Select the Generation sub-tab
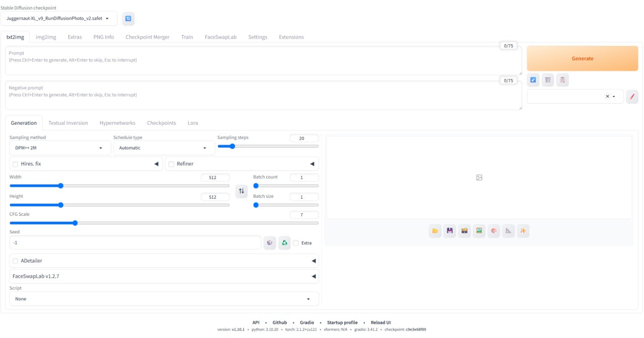Image resolution: width=644 pixels, height=338 pixels. [24, 123]
